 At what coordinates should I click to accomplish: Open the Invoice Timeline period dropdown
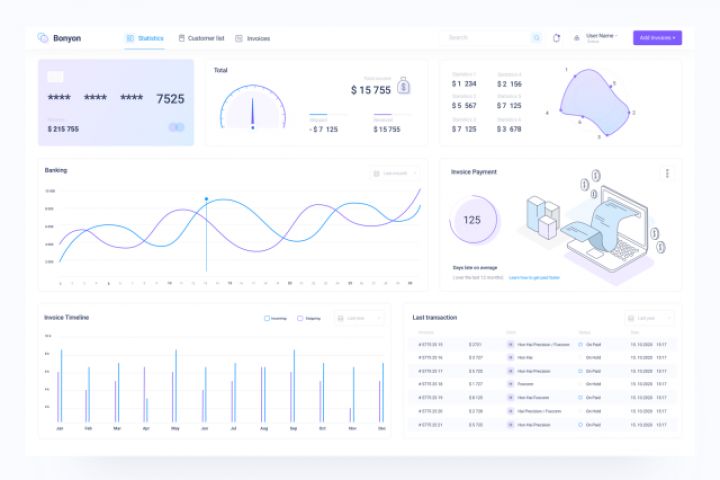(359, 318)
